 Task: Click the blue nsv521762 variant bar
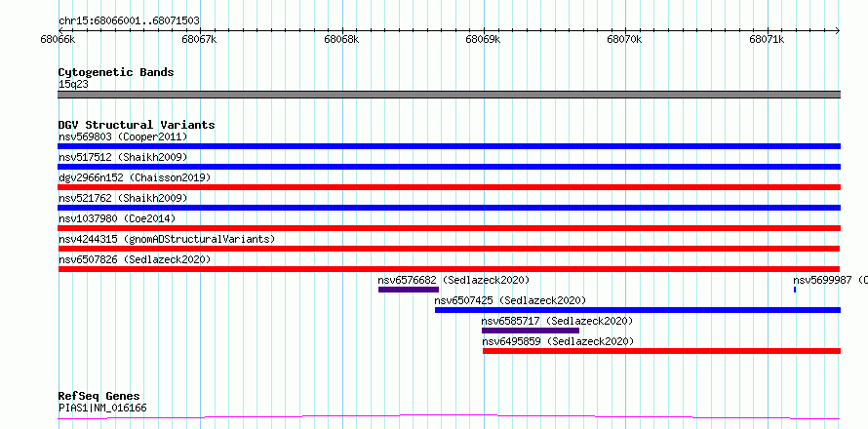click(x=449, y=208)
